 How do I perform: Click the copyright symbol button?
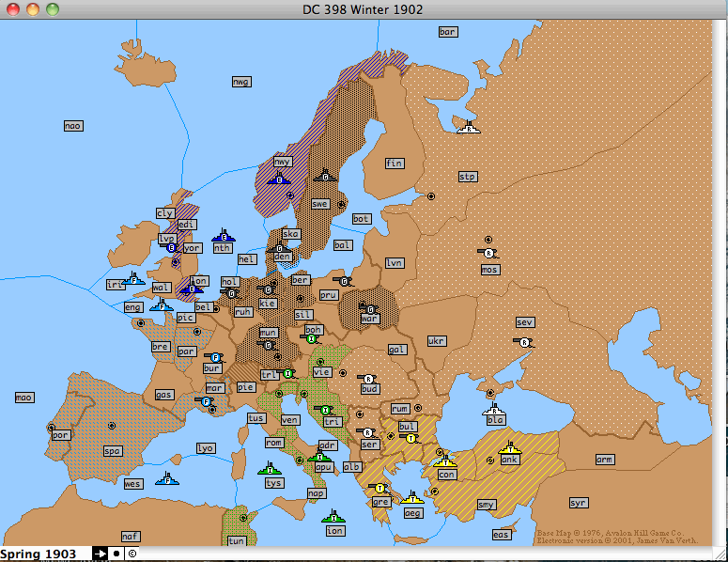(132, 554)
